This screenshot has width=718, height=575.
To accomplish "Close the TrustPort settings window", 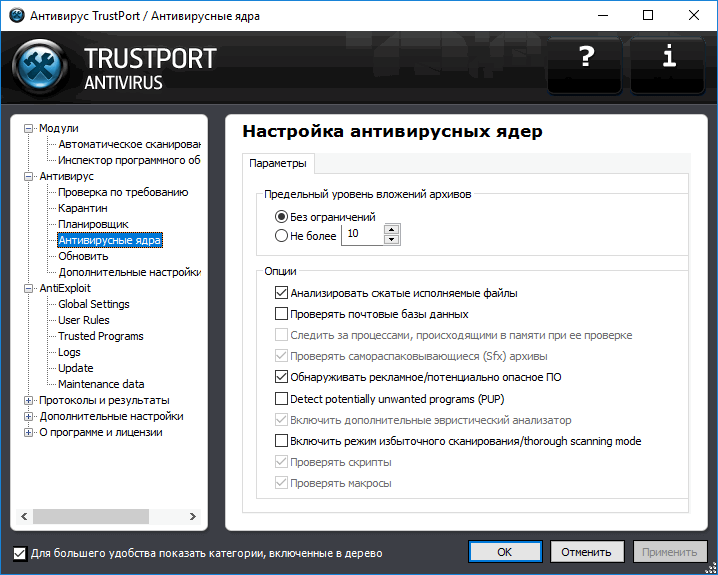I will pyautogui.click(x=693, y=16).
